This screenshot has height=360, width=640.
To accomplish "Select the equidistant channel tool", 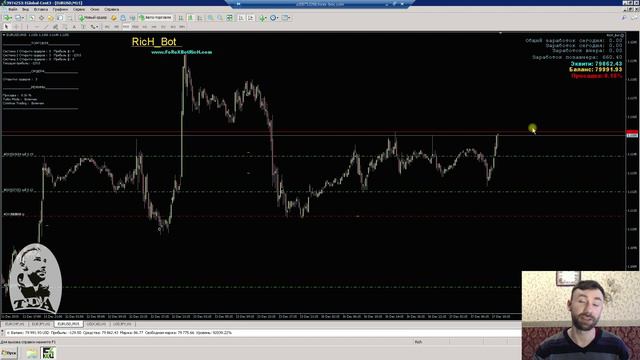I will tap(55, 27).
